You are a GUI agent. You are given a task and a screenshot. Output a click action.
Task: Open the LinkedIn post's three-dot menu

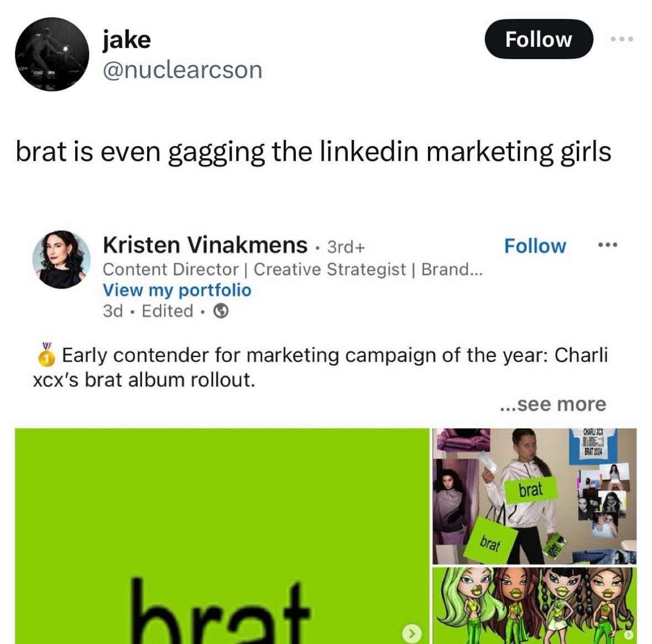[x=608, y=245]
